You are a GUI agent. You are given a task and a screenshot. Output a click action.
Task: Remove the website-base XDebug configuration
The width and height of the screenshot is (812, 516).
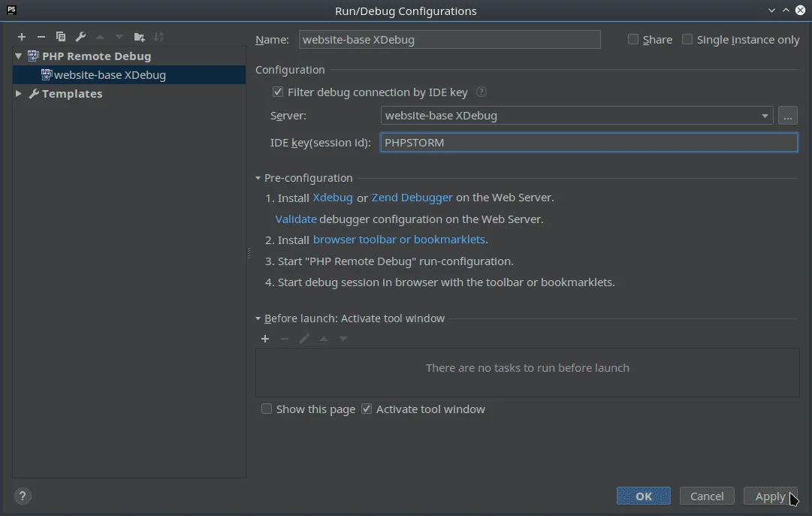[41, 36]
